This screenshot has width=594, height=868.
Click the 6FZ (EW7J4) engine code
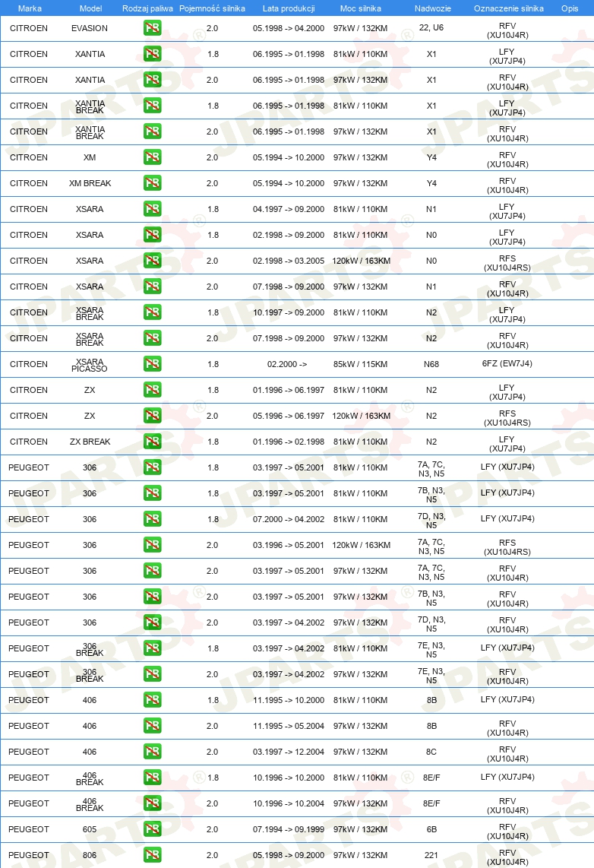[507, 364]
